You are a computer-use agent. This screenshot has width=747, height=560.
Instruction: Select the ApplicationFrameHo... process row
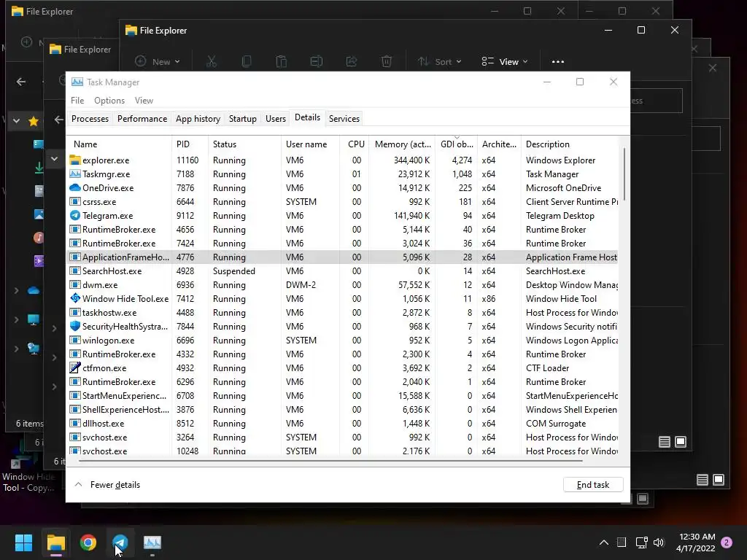343,257
